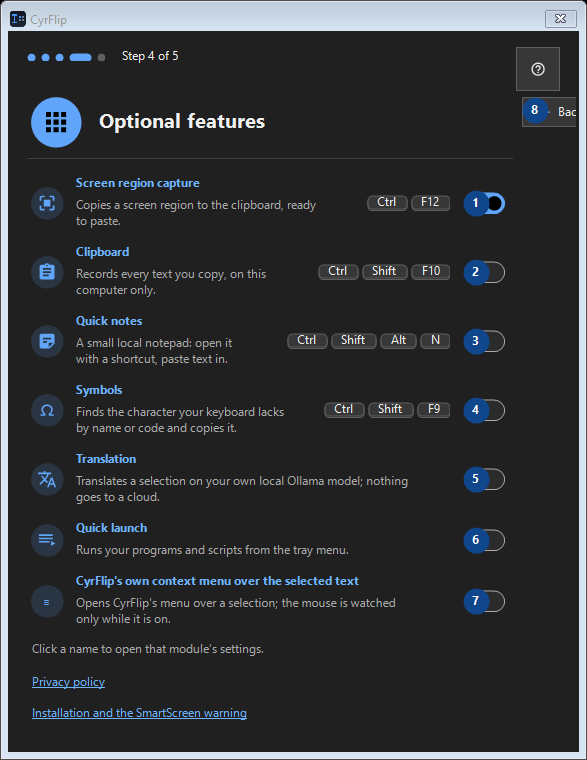
Task: Go to the previous step with Back
Action: 549,112
